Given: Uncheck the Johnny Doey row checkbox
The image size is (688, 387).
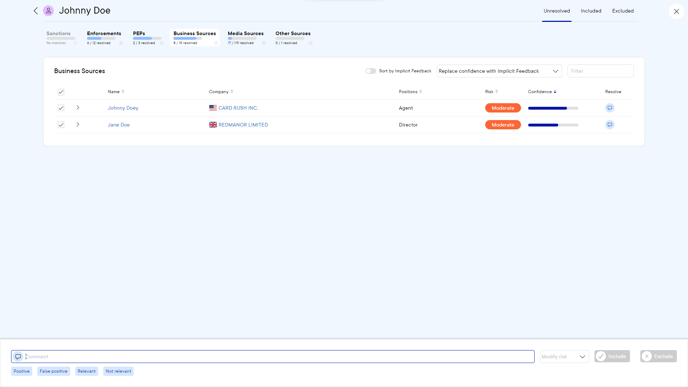Looking at the screenshot, I should point(61,108).
